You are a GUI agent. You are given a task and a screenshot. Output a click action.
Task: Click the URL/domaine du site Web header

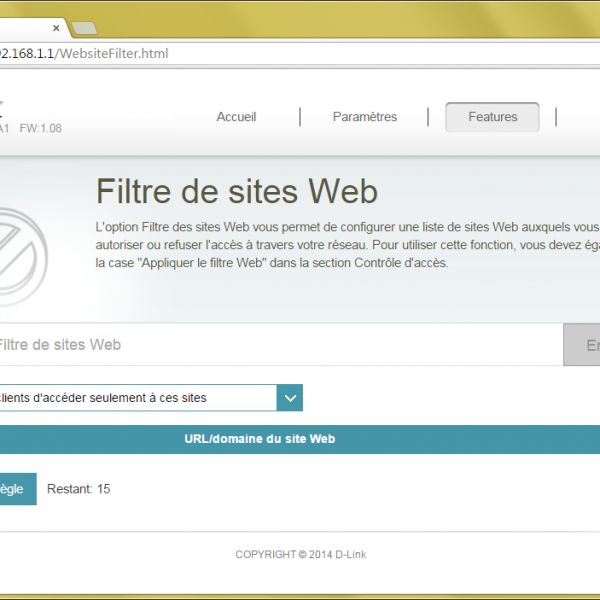pyautogui.click(x=260, y=439)
